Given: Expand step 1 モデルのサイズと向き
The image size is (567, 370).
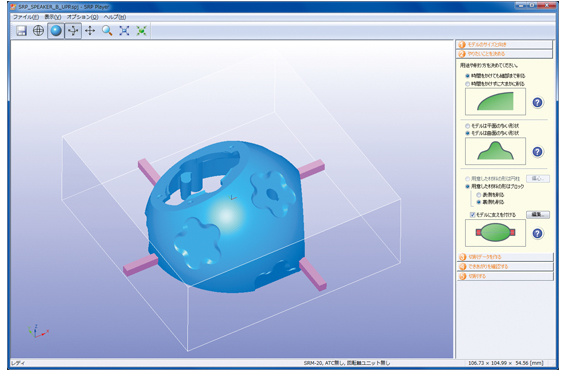Looking at the screenshot, I should click(504, 44).
